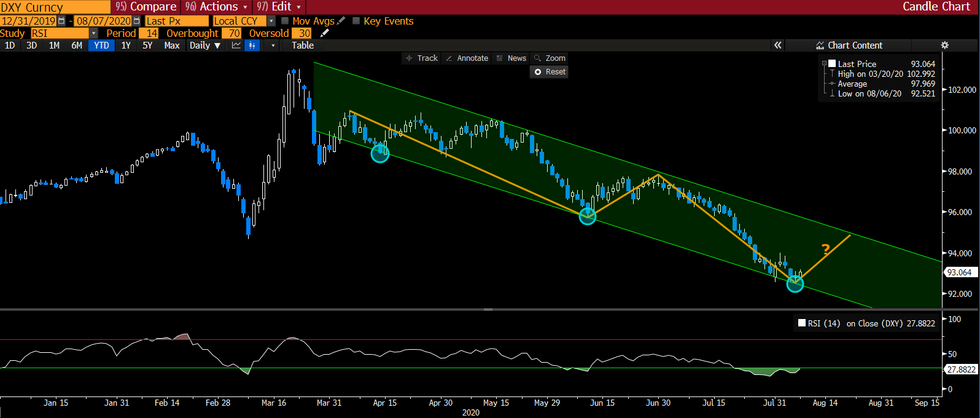This screenshot has height=418, width=980.
Task: Collapse the Last Price legend tree
Action: click(x=824, y=64)
